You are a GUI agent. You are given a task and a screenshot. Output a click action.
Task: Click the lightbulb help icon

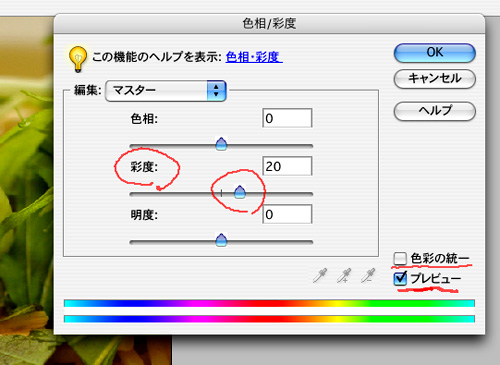[78, 59]
